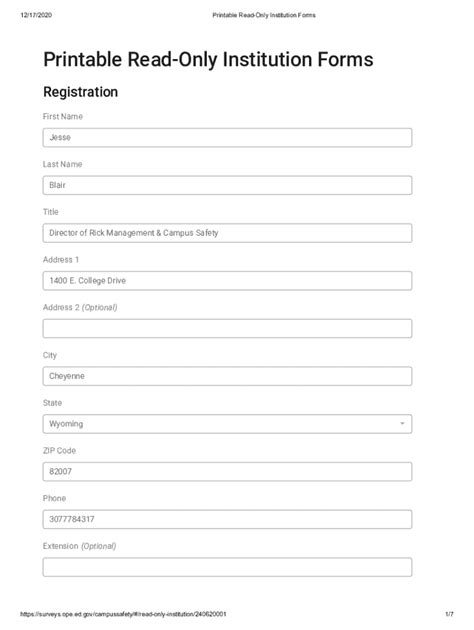
Task: Click the Phone number field
Action: pyautogui.click(x=227, y=519)
